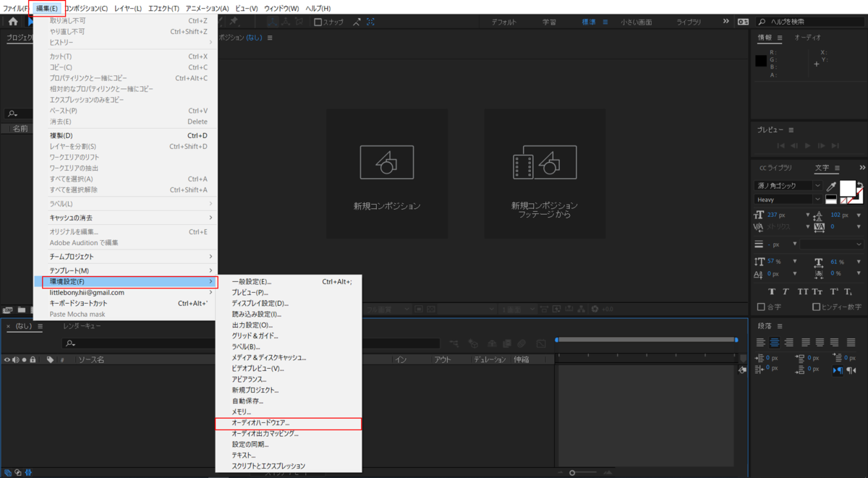Select the eyedropper in the Character panel
The width and height of the screenshot is (868, 478).
tap(831, 187)
